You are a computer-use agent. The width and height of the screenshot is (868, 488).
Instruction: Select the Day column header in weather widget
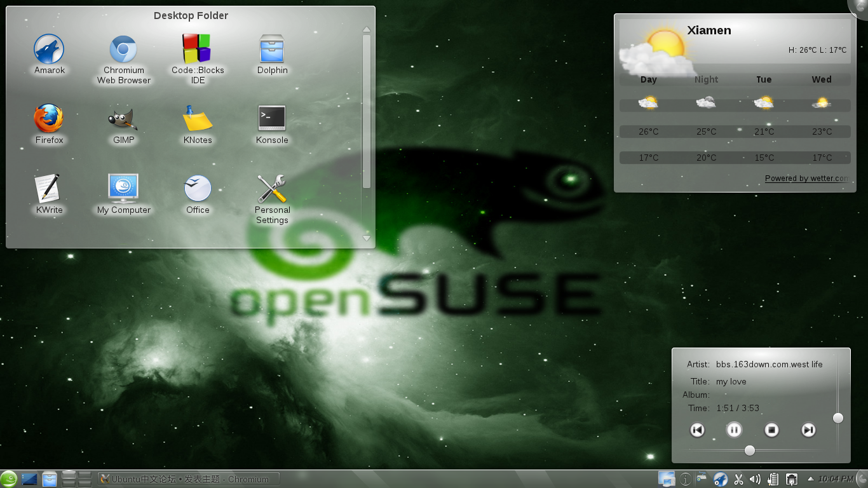[x=649, y=79]
